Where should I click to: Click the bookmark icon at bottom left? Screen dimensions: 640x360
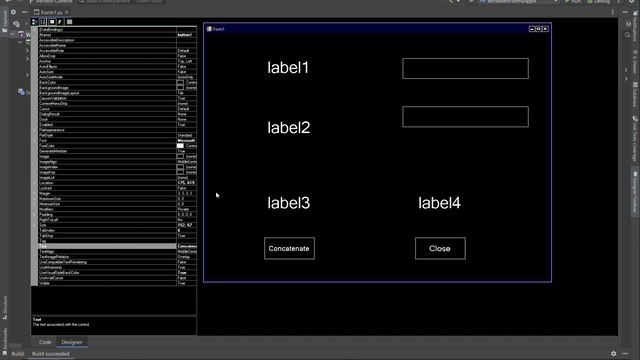4,353
